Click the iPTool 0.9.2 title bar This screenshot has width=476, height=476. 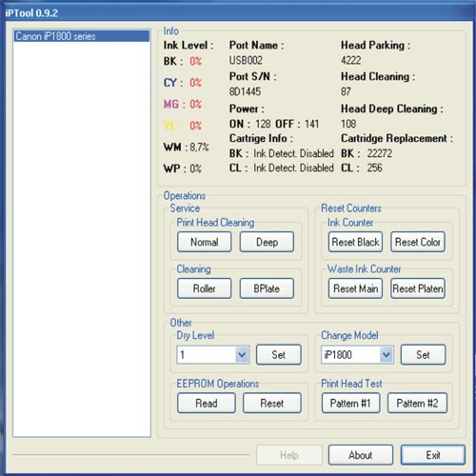[x=238, y=13]
